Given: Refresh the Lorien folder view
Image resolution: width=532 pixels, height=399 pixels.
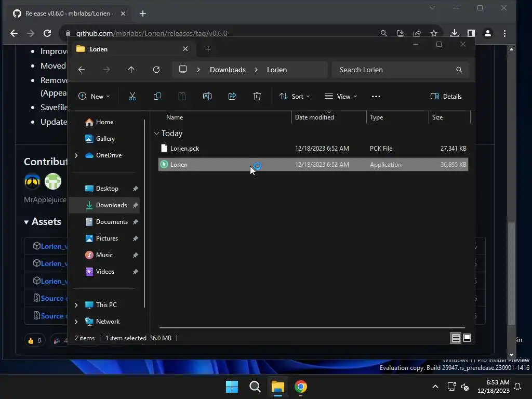Looking at the screenshot, I should pos(156,70).
